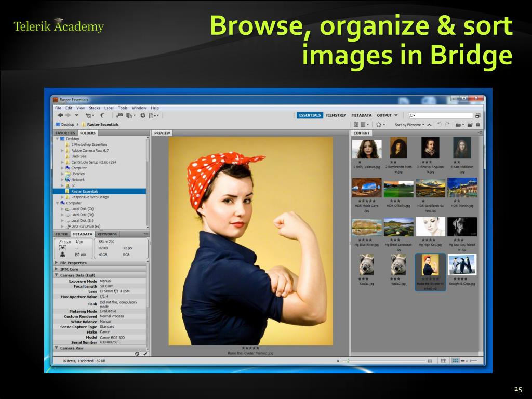Open the recent folders icon
Image resolution: width=532 pixels, height=399 pixels.
(x=459, y=125)
